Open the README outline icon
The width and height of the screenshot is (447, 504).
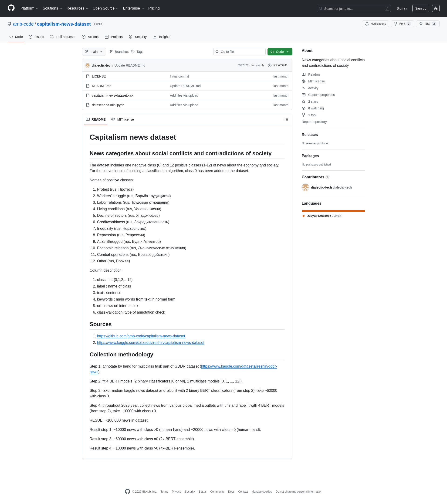[286, 119]
